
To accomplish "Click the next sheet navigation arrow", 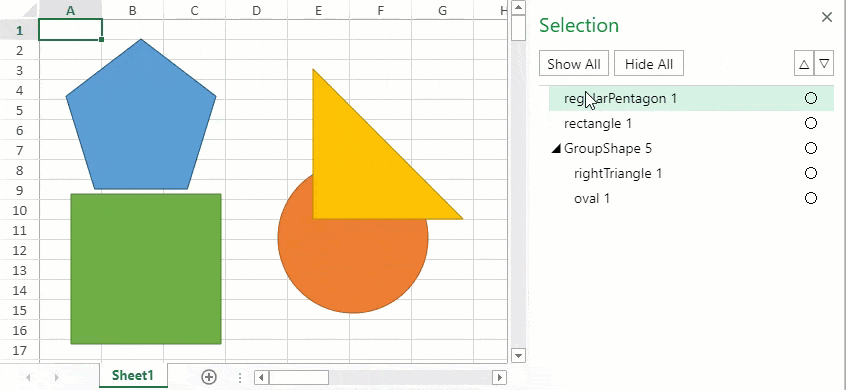I will pos(56,377).
